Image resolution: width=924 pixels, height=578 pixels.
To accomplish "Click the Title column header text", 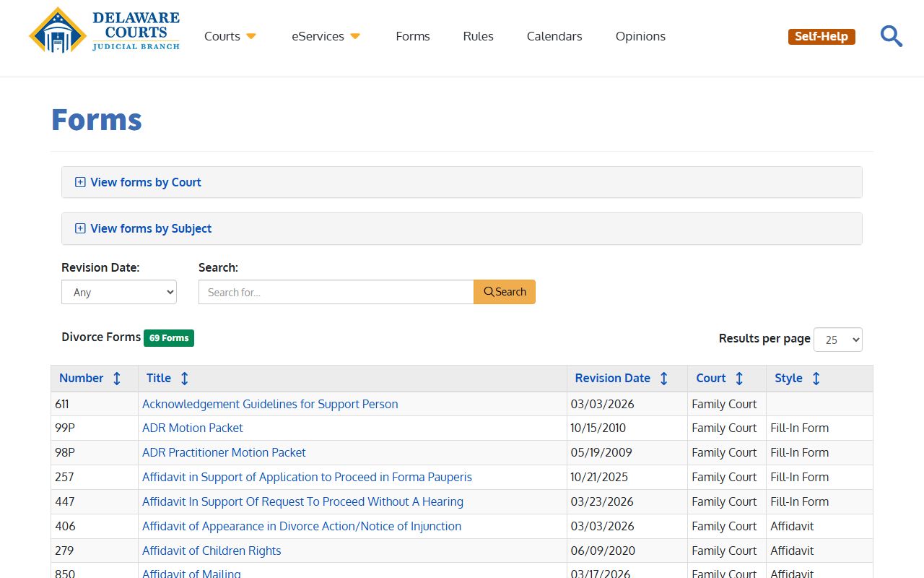I will (159, 378).
